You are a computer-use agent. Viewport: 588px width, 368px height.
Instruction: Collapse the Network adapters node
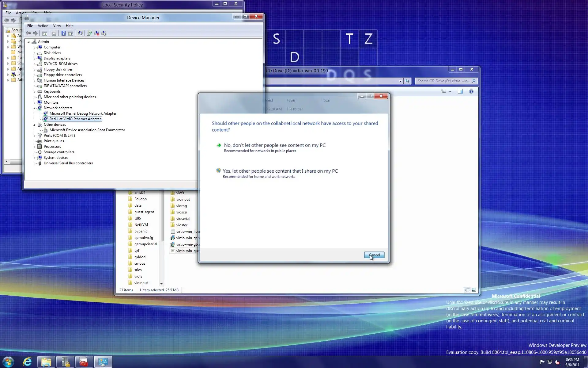tap(34, 108)
